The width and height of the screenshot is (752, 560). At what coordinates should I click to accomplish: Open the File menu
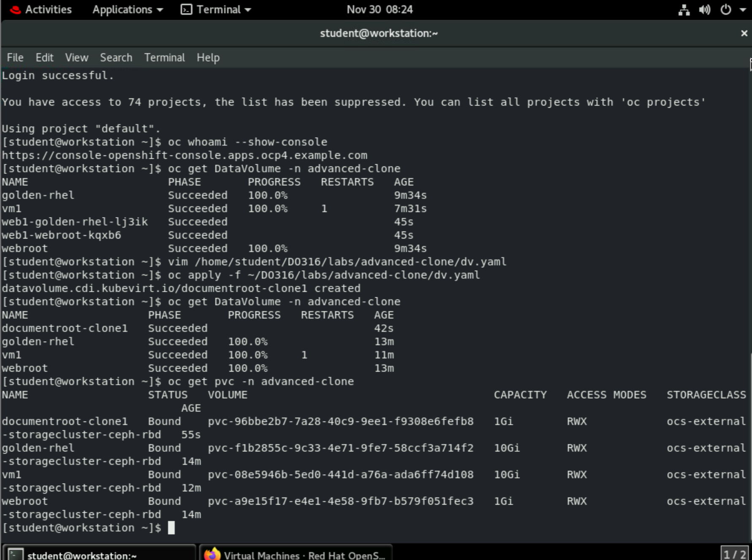click(15, 57)
